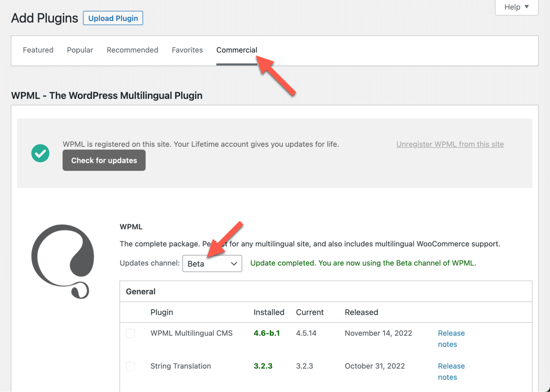Viewport: 550px width, 392px height.
Task: Open the Recommended tab
Action: 132,50
